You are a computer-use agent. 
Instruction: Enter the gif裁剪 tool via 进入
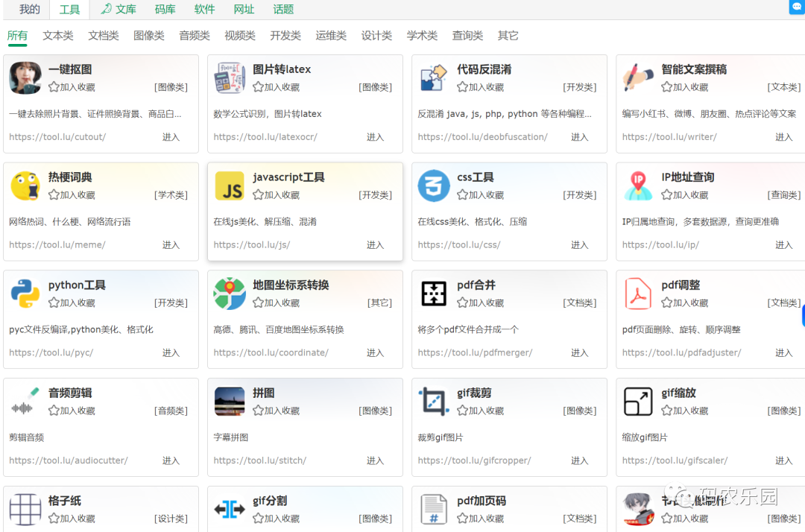coord(580,460)
